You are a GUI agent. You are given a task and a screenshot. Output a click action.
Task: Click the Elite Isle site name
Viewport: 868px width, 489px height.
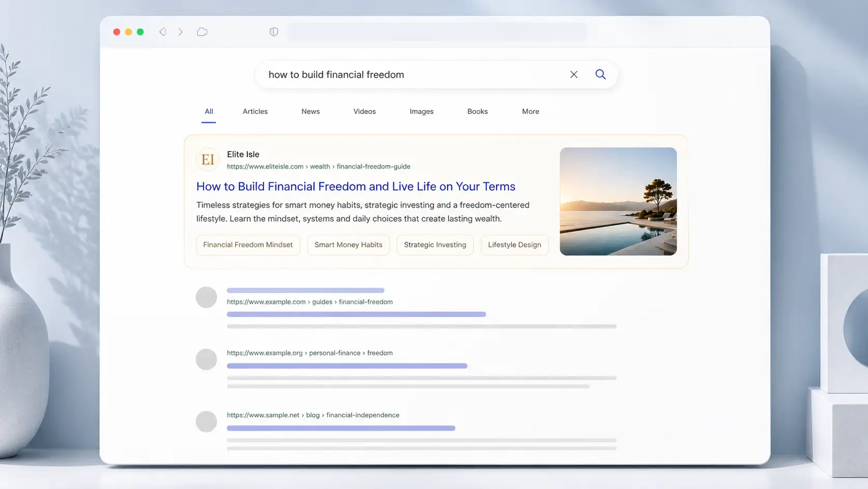(243, 154)
